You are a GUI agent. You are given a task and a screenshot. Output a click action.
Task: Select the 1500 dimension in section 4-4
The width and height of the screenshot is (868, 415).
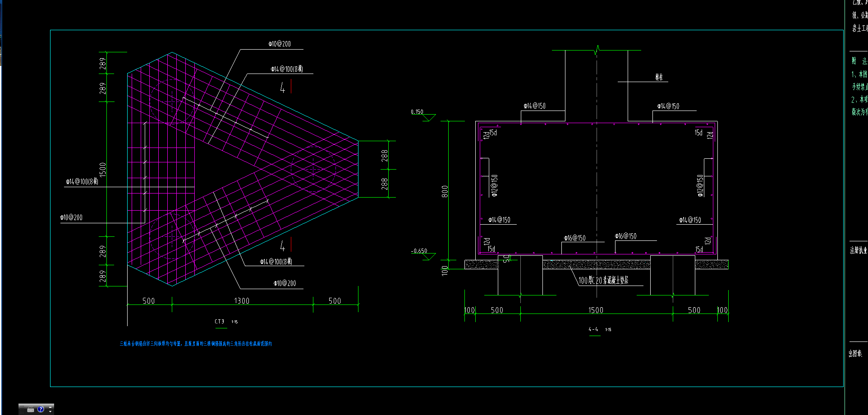tap(596, 310)
